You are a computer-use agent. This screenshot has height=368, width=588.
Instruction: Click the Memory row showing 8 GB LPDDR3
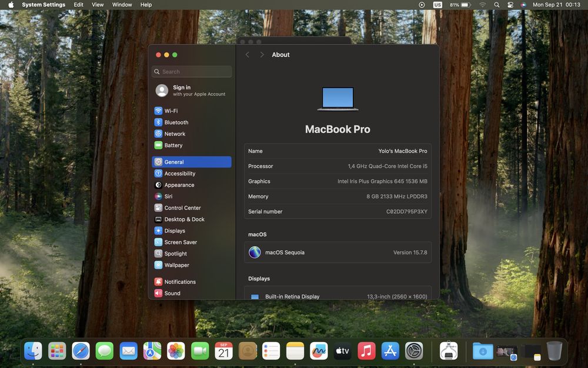pyautogui.click(x=338, y=197)
